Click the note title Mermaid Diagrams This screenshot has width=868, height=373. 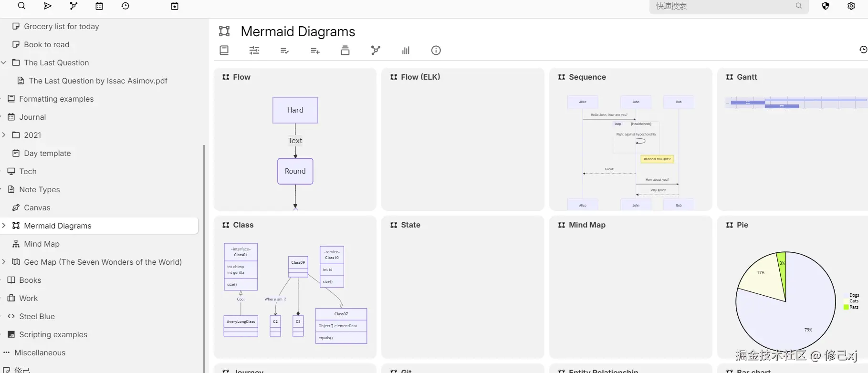click(298, 31)
